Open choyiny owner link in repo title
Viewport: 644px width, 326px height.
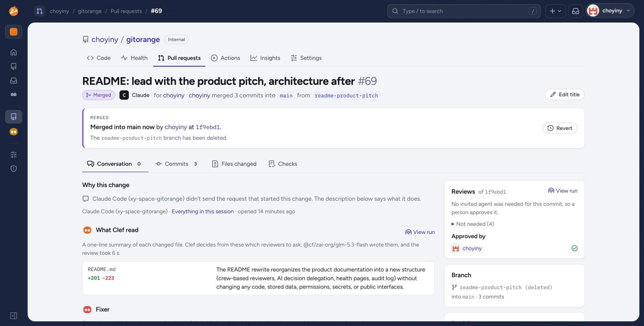(105, 40)
